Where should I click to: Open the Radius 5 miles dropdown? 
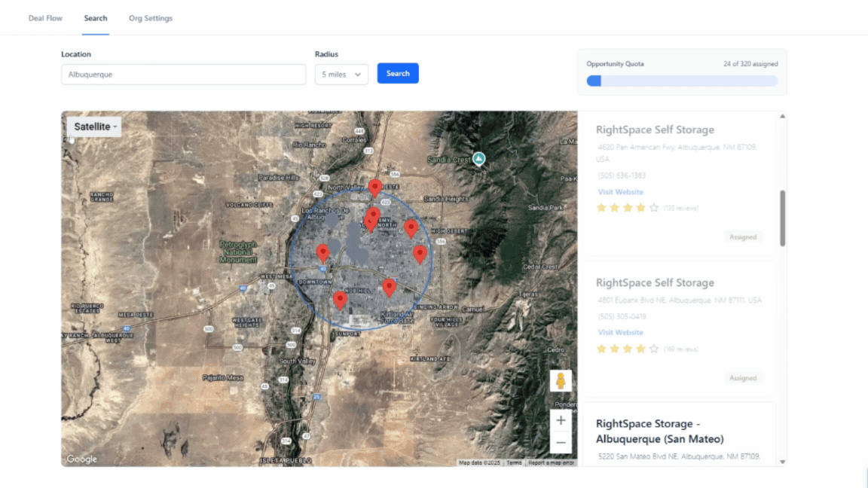(341, 74)
